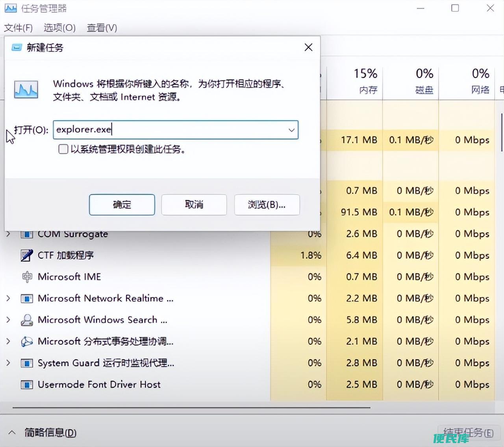Open the 打开 combo box dropdown arrow
Viewport: 504px width, 447px height.
291,130
